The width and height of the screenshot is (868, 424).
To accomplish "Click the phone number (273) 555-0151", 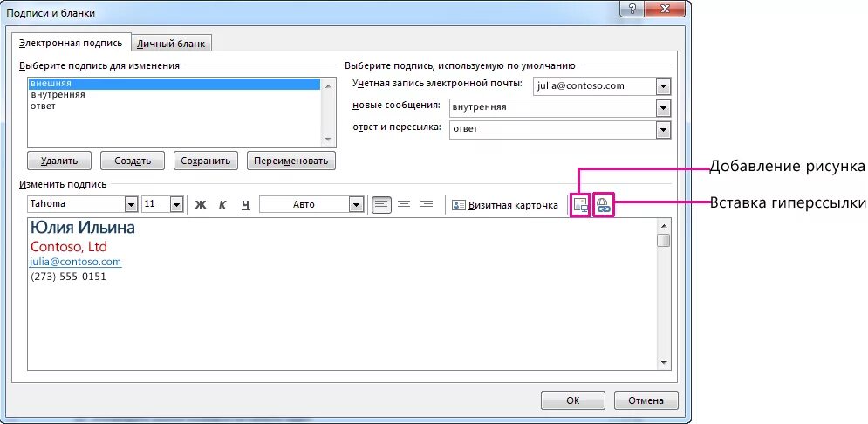I will [68, 277].
